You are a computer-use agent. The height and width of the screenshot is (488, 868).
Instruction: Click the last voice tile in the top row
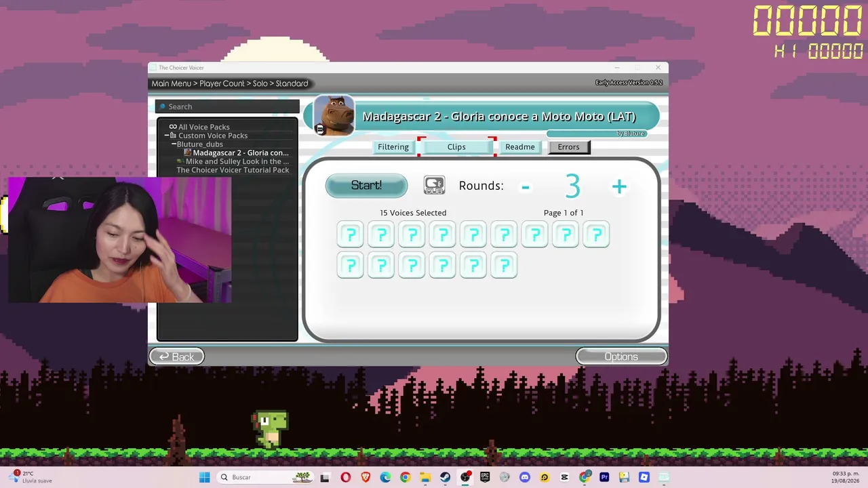(x=596, y=235)
